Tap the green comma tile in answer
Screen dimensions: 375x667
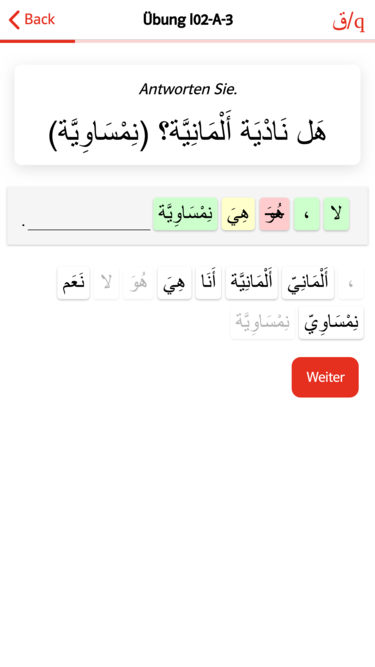coord(307,214)
